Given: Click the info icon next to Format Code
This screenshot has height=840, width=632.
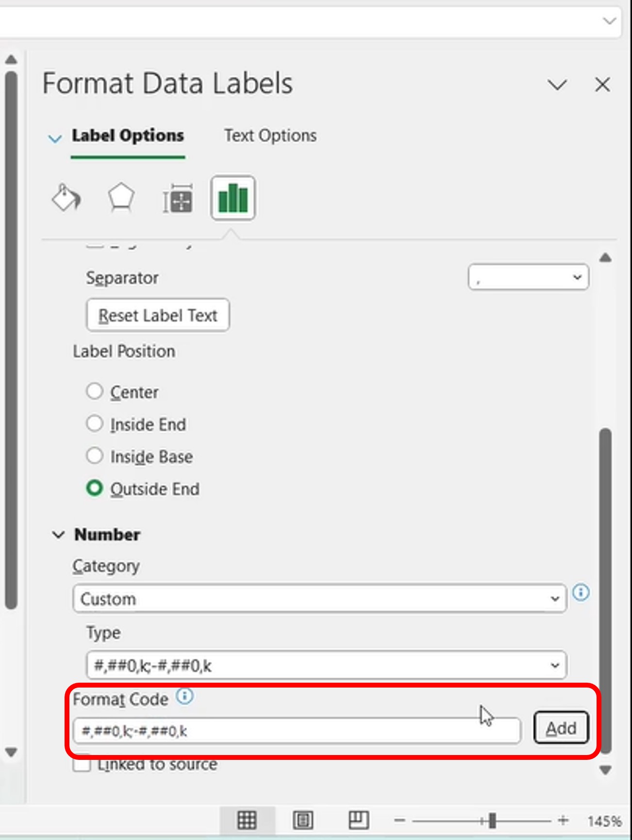Looking at the screenshot, I should [185, 696].
